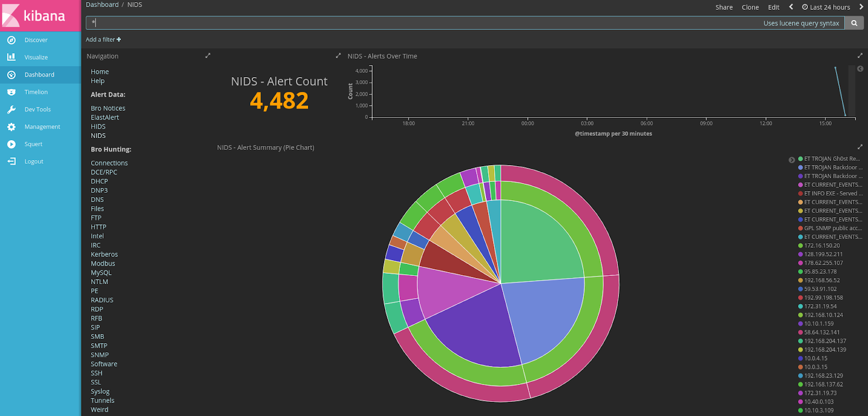Step the time range back with the left chevron

(x=791, y=7)
